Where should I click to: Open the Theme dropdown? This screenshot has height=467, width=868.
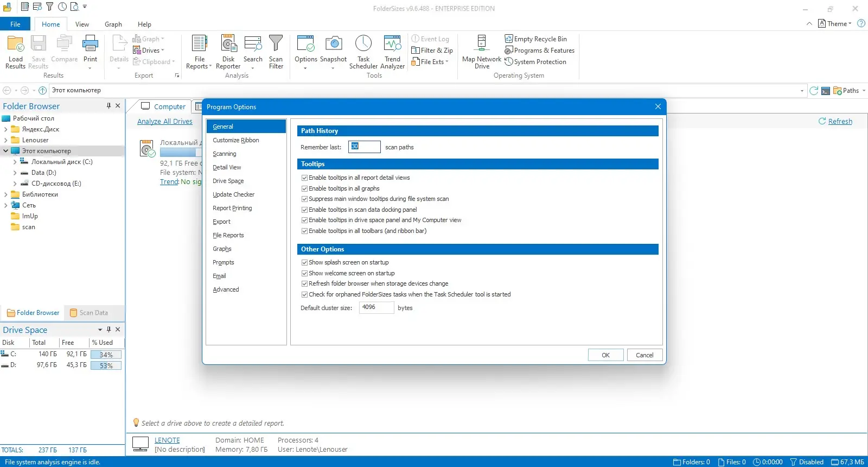[x=835, y=24]
